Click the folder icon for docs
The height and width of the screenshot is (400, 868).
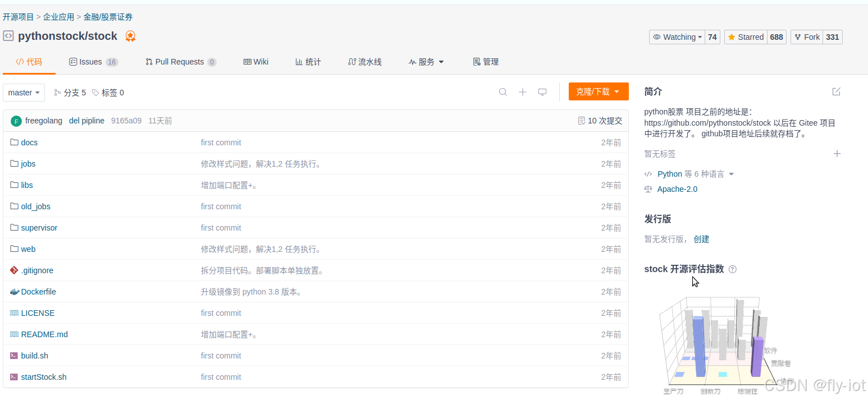click(15, 142)
